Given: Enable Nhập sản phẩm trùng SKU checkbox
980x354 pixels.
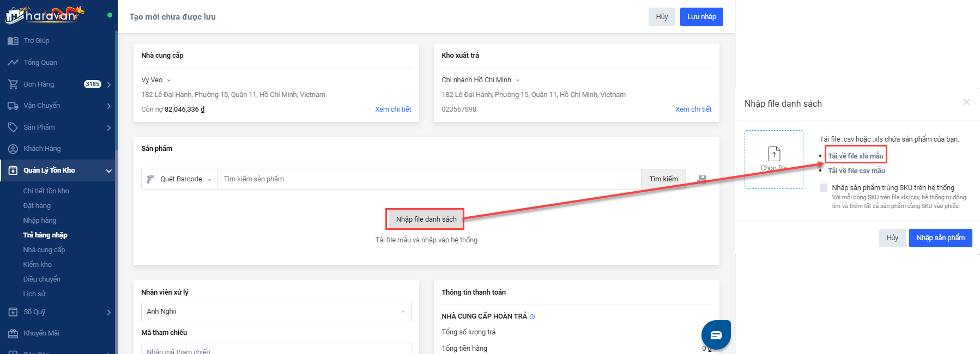Looking at the screenshot, I should coord(823,188).
